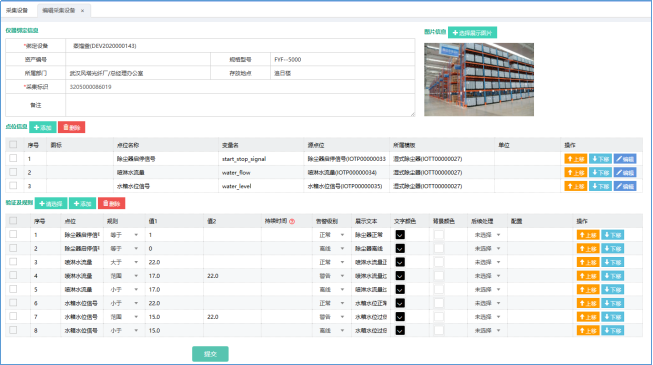The width and height of the screenshot is (653, 365).
Task: Open the alarm level dropdown in rule row 8
Action: pyautogui.click(x=331, y=330)
